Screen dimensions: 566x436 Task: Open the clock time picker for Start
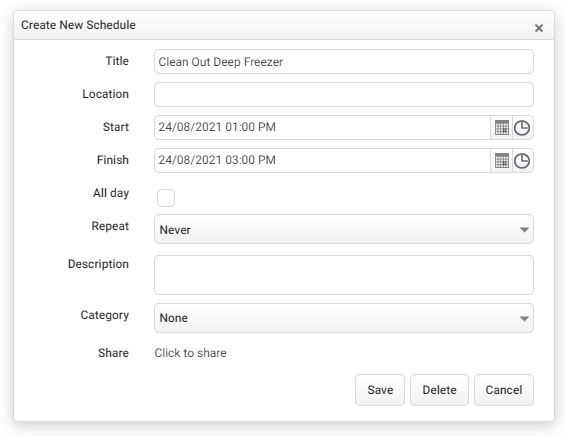(x=522, y=128)
